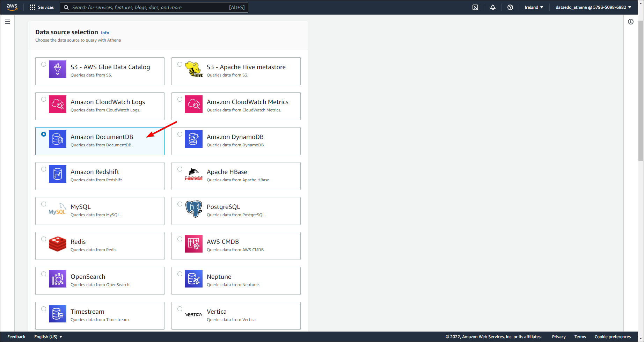Viewport: 644px width, 342px height.
Task: Expand the left navigation hamburger menu
Action: tap(7, 21)
